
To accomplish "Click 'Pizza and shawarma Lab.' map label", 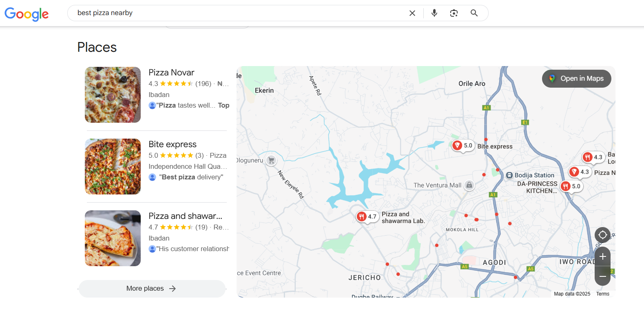I will 403,217.
